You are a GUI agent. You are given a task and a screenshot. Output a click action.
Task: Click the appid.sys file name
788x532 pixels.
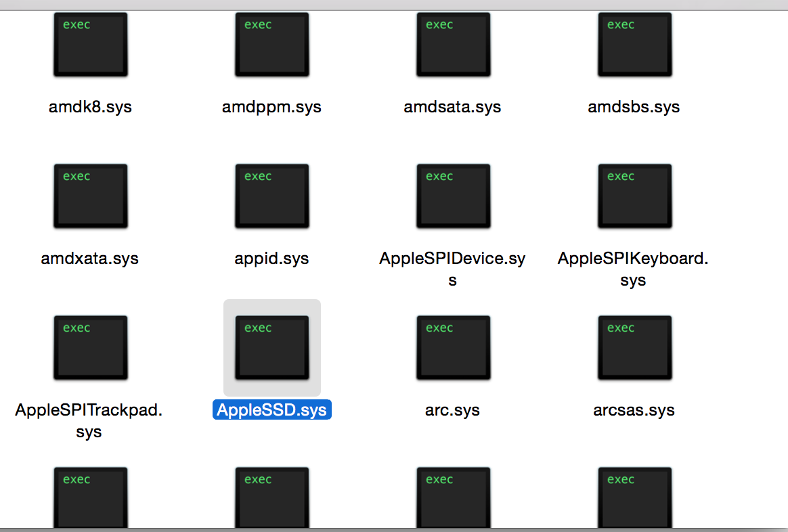pyautogui.click(x=271, y=259)
